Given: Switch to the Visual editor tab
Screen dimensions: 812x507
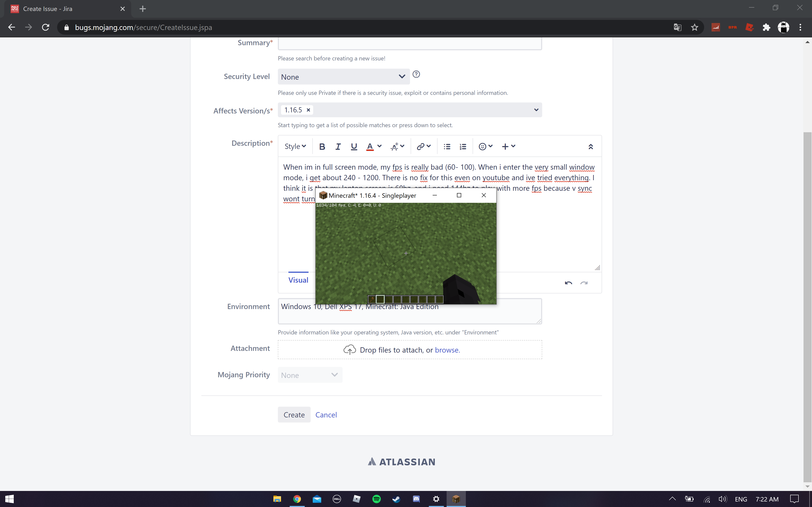Looking at the screenshot, I should 298,280.
